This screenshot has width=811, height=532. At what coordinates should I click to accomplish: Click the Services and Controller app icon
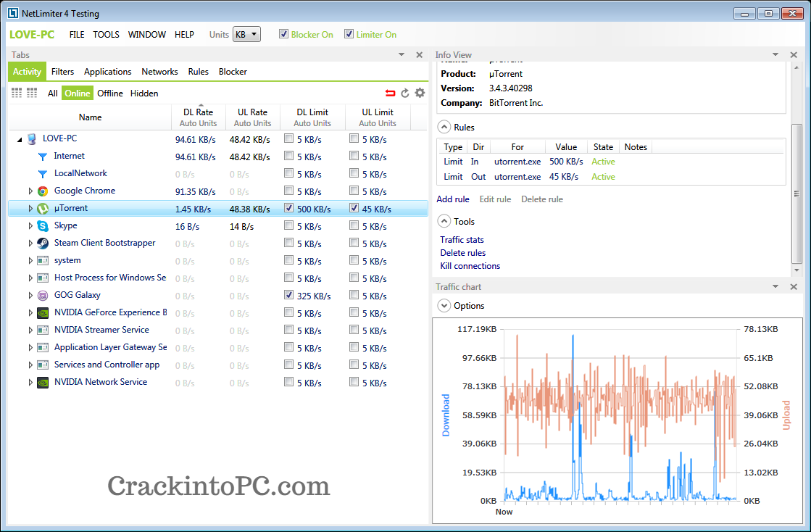43,365
